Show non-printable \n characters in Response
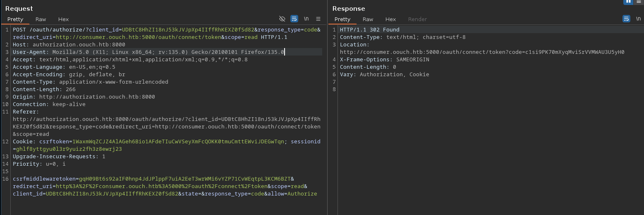This screenshot has height=215, width=644. coord(638,19)
